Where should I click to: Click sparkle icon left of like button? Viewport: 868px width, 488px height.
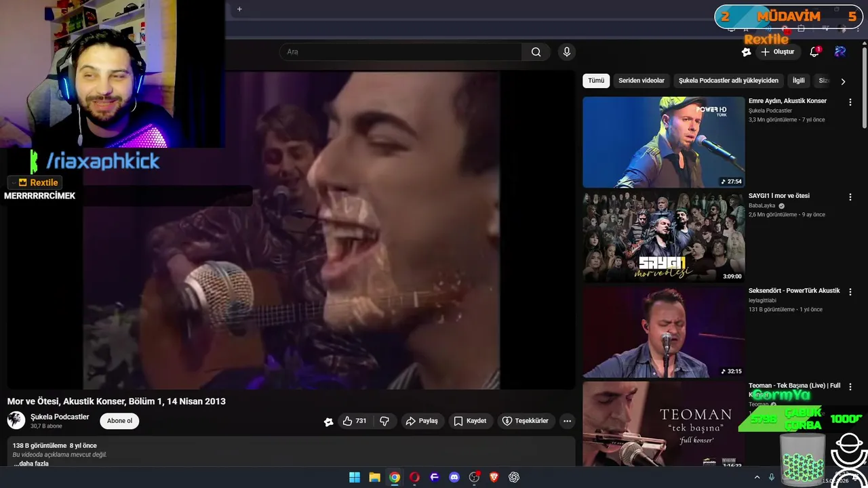pos(328,421)
